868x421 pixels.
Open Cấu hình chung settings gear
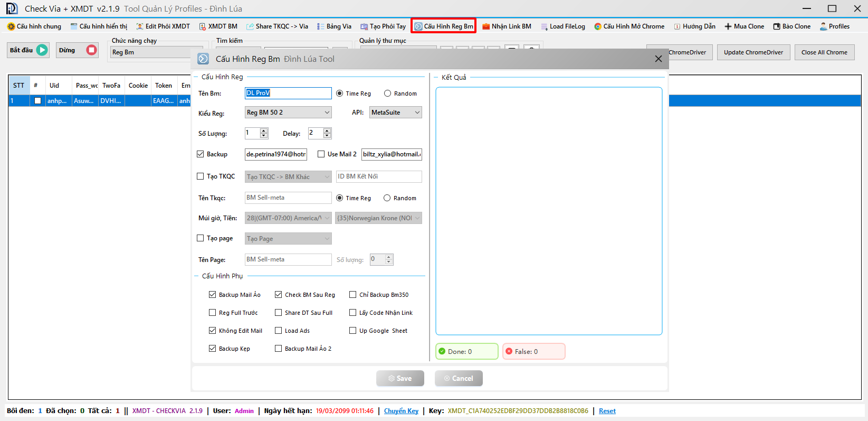coord(11,26)
